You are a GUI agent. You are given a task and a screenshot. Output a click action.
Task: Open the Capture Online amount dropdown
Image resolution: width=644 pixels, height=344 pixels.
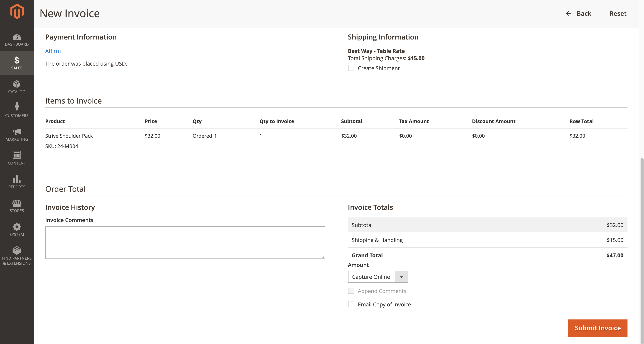(378, 277)
